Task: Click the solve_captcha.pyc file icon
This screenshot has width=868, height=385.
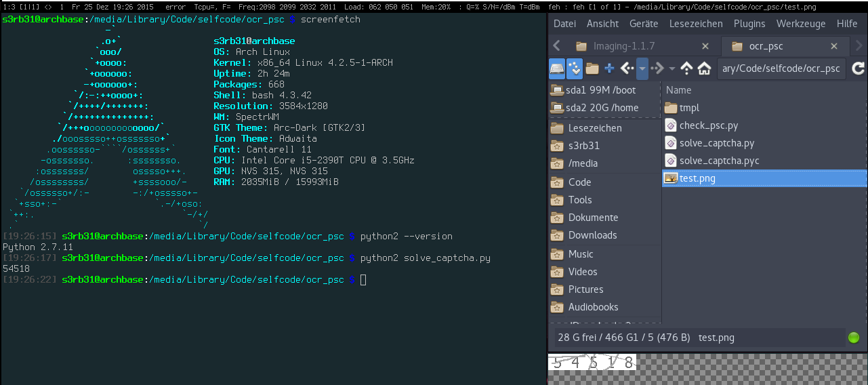Action: [x=671, y=160]
